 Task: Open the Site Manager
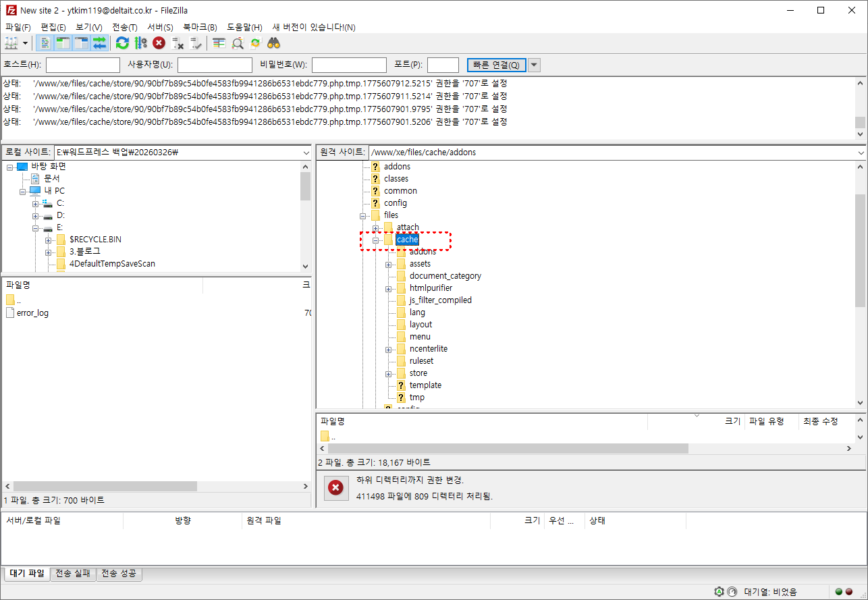coord(11,43)
